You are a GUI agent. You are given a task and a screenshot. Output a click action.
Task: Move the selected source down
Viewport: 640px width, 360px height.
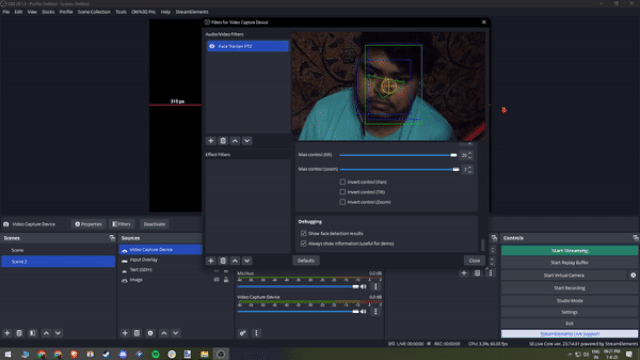tap(176, 333)
